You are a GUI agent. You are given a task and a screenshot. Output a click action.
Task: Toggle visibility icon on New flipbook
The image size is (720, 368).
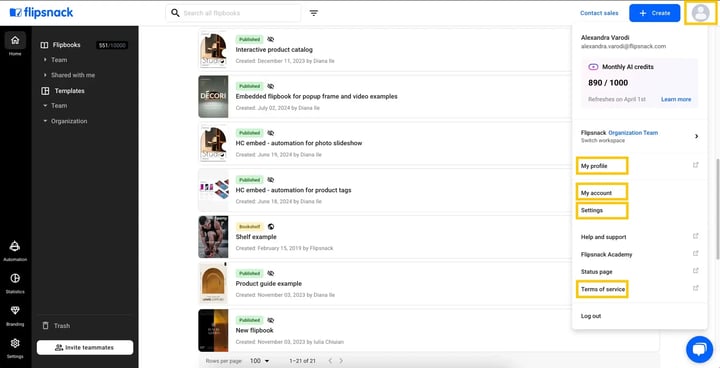(x=270, y=320)
